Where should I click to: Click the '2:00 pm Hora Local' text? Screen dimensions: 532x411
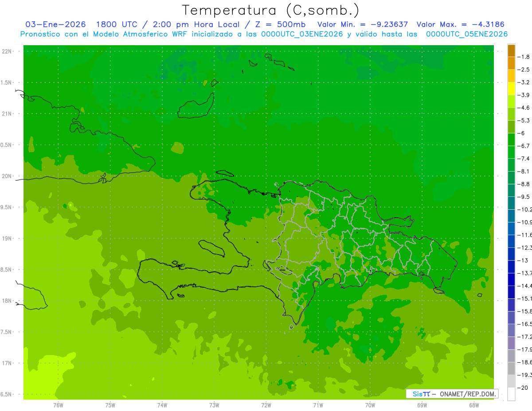[195, 24]
